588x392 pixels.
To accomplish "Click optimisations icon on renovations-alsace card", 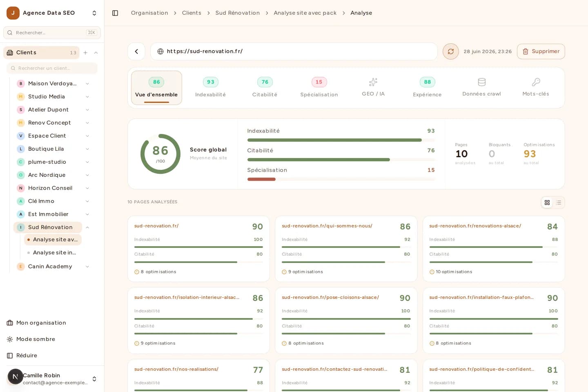I will click(432, 272).
